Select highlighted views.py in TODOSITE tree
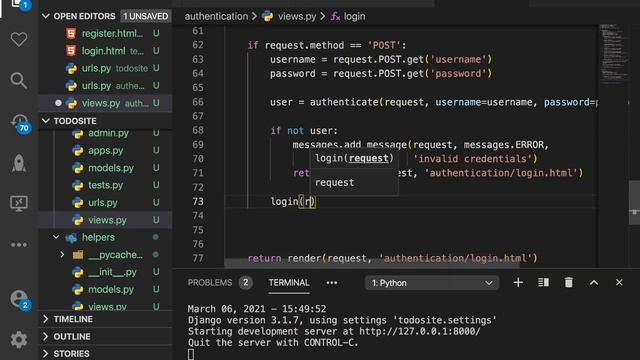 click(x=105, y=220)
